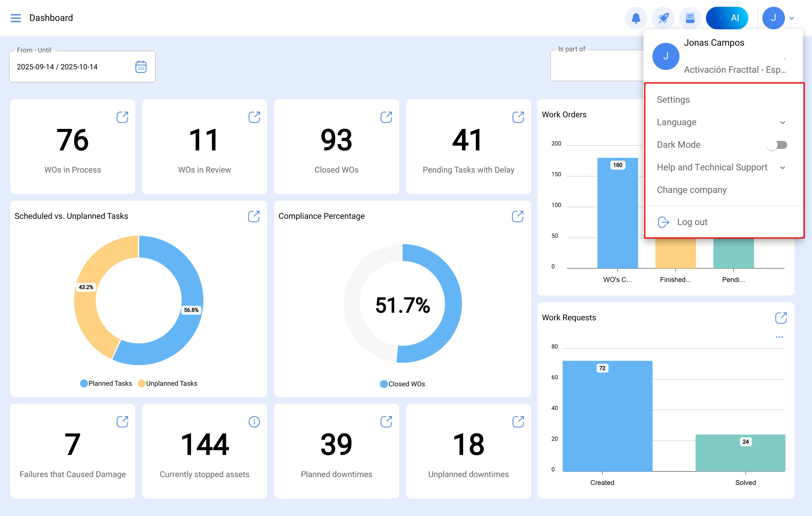The width and height of the screenshot is (812, 516).
Task: Open the notifications bell
Action: (636, 18)
